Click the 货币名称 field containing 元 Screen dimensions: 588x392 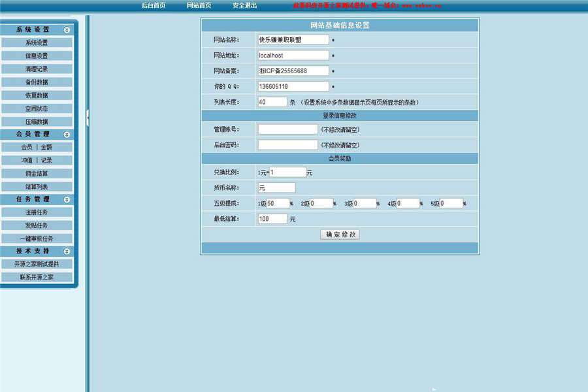(x=277, y=188)
